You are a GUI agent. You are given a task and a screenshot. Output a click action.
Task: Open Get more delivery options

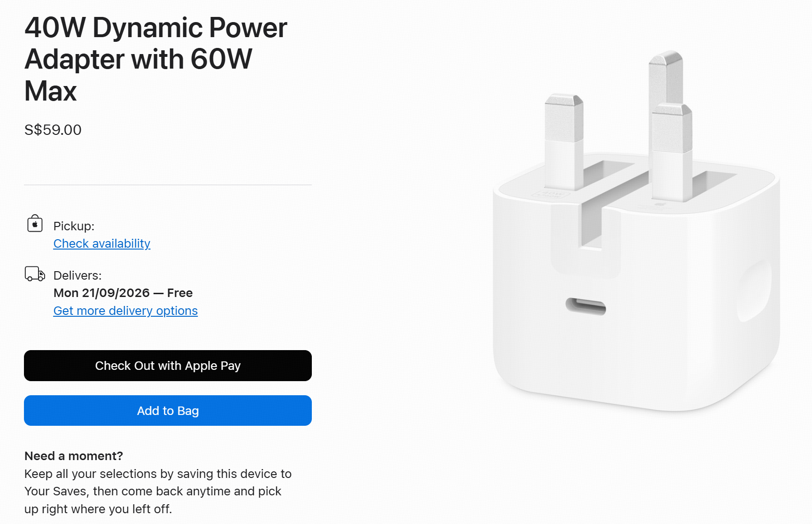point(125,311)
